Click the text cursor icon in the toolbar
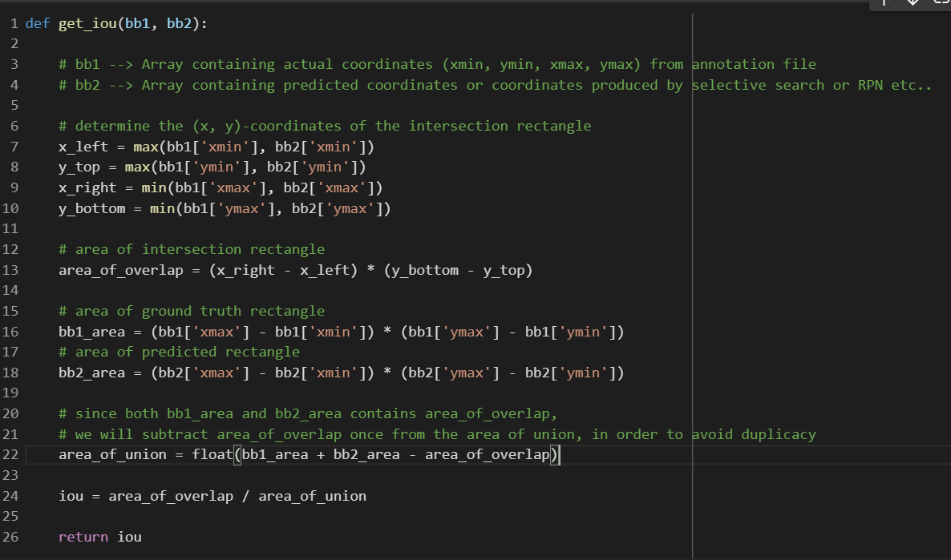The image size is (951, 560). coord(884,3)
